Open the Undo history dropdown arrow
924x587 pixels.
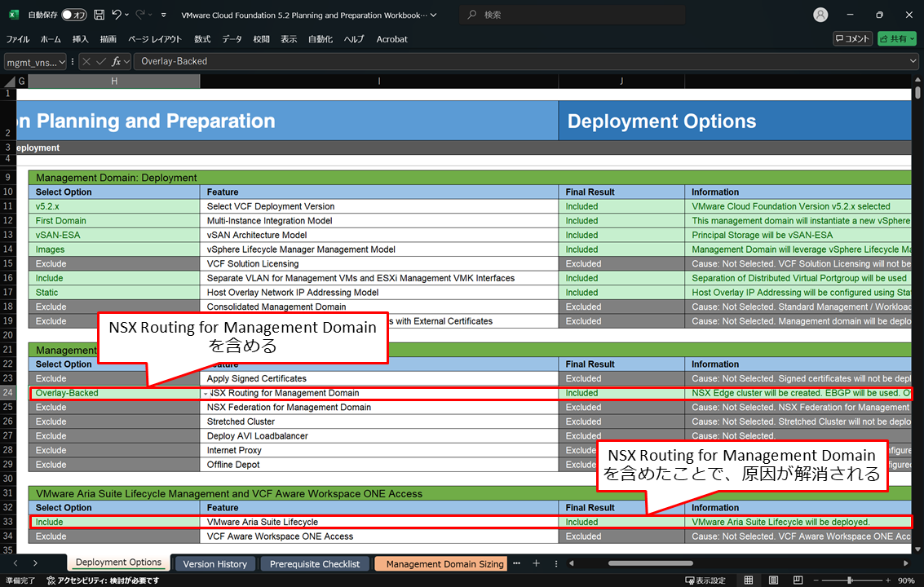pos(126,15)
